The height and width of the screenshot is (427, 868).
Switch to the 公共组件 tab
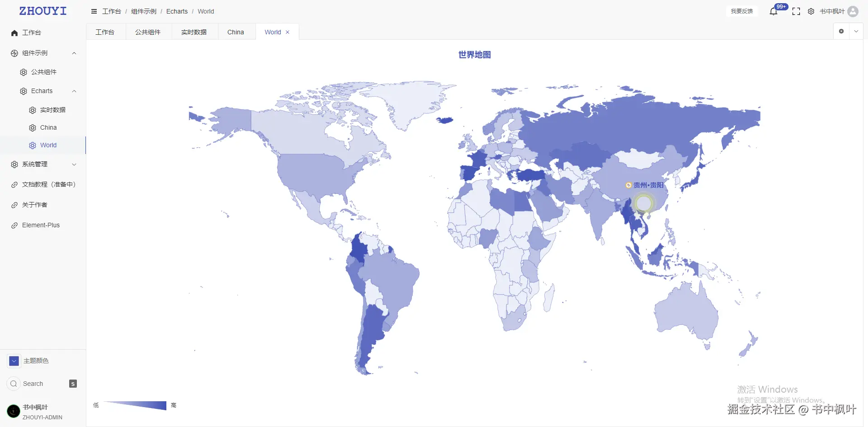tap(148, 32)
